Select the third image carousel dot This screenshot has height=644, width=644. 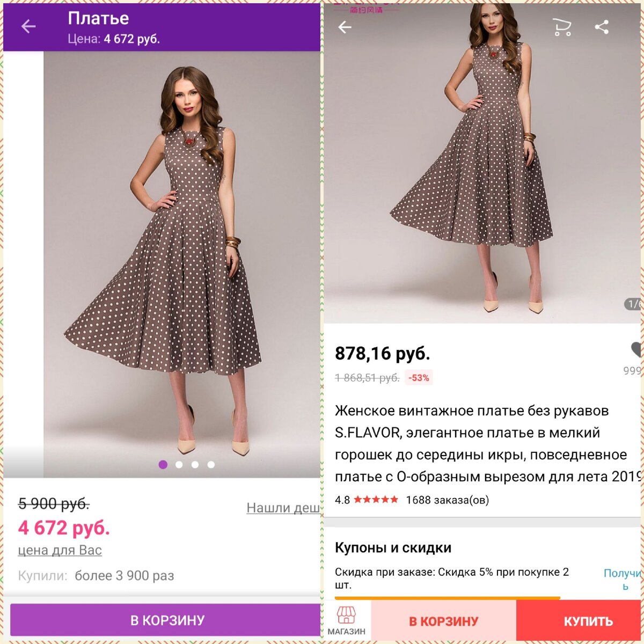[195, 464]
